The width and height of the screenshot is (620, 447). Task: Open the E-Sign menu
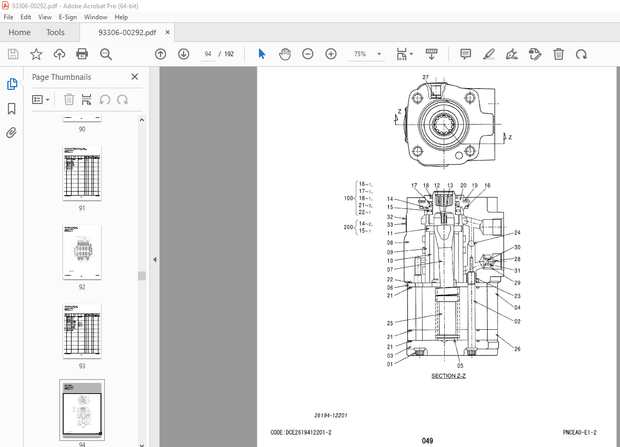click(x=67, y=17)
